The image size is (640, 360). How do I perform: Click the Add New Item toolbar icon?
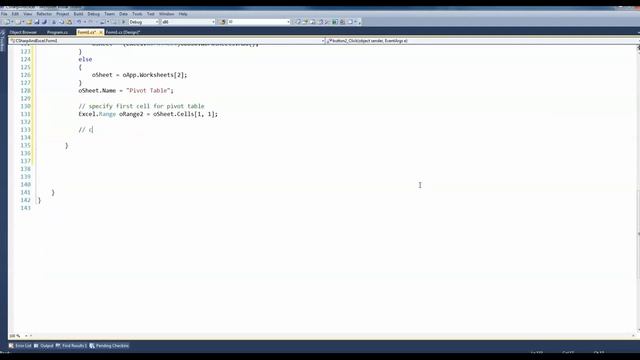(x=18, y=22)
